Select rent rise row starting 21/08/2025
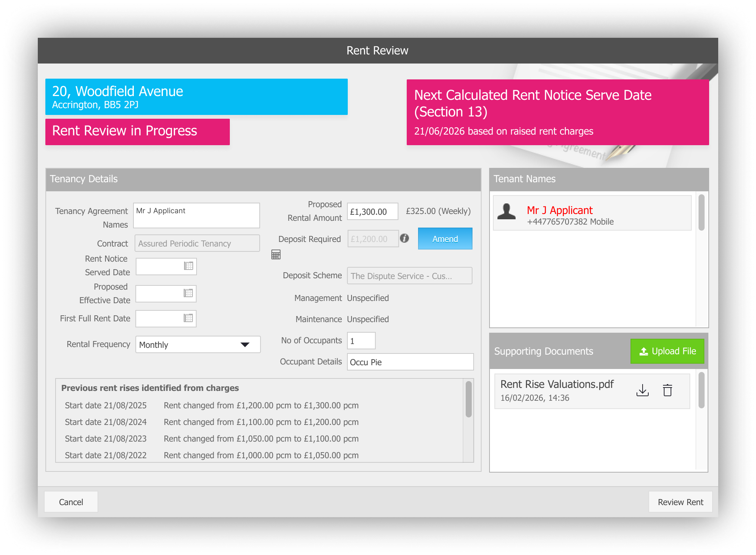 coord(212,405)
